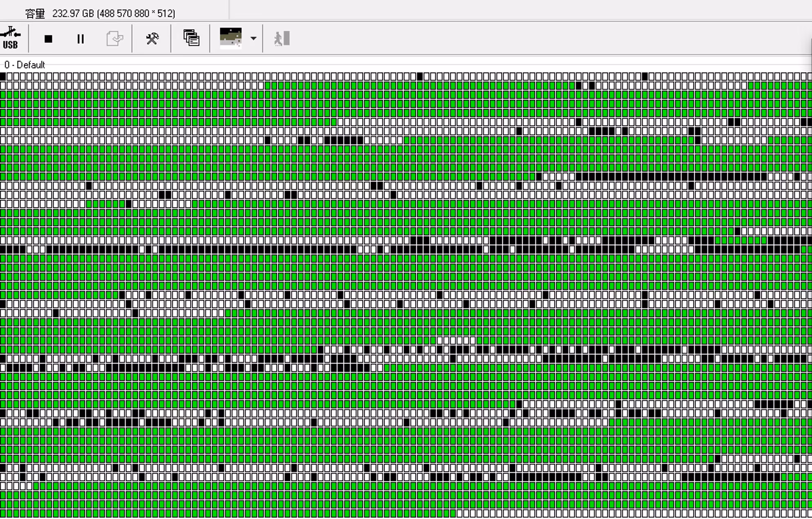812x519 pixels.
Task: Expand the map scheme dropdown arrow
Action: click(x=253, y=38)
